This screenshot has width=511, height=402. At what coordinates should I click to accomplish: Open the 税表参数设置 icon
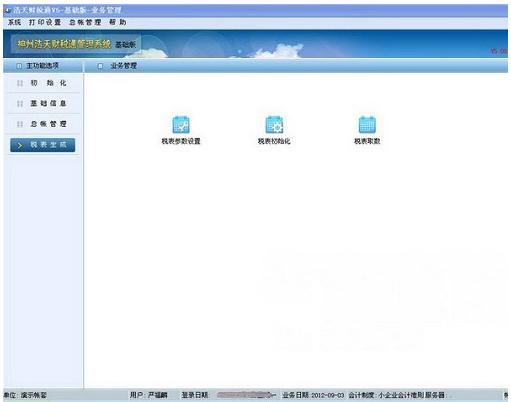181,125
